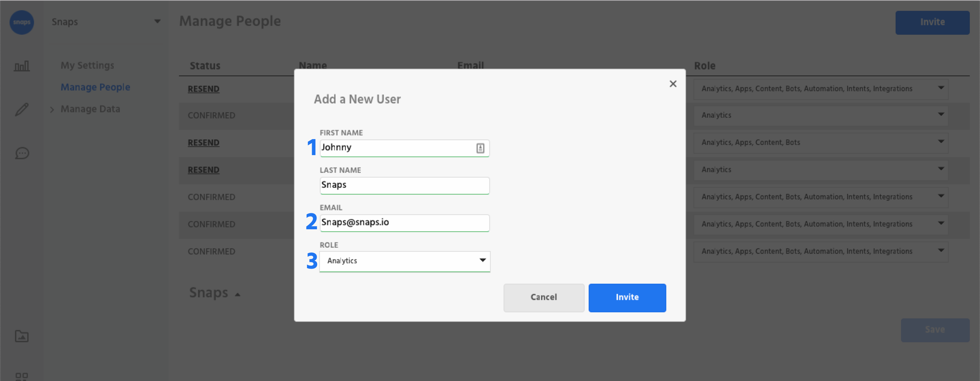This screenshot has width=980, height=381.
Task: Click the first RESEND link
Action: pos(203,89)
